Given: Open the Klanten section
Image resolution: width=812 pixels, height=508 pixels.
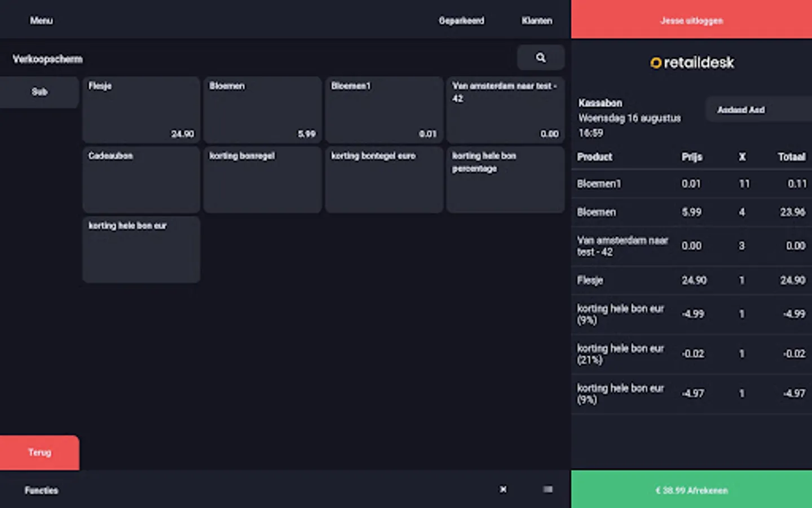Looking at the screenshot, I should click(x=537, y=20).
